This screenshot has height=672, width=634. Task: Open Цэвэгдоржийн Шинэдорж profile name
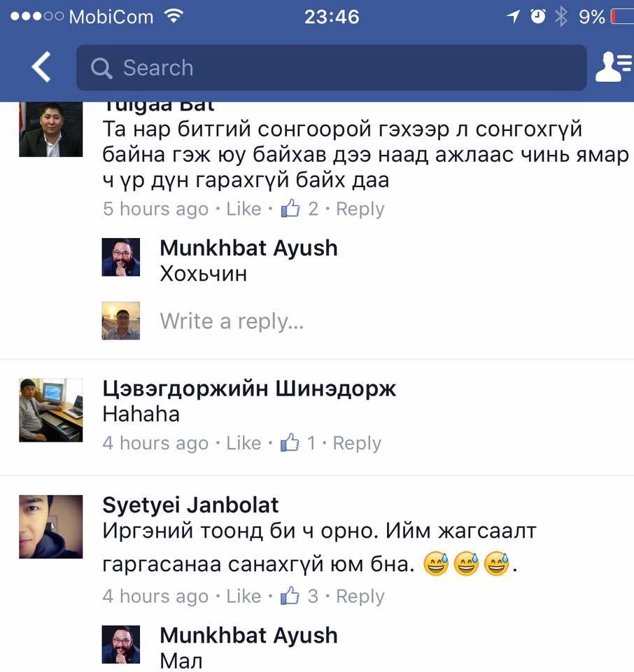click(249, 388)
